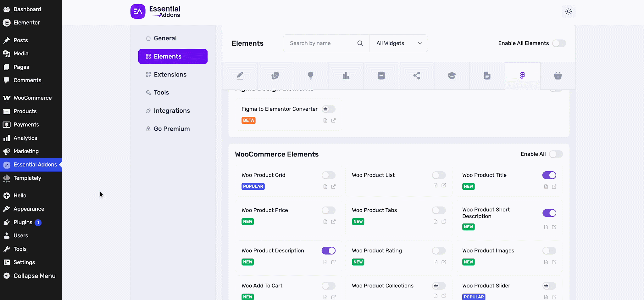Open Marketing admin menu item
Viewport: 644px width, 300px height.
(x=31, y=151)
